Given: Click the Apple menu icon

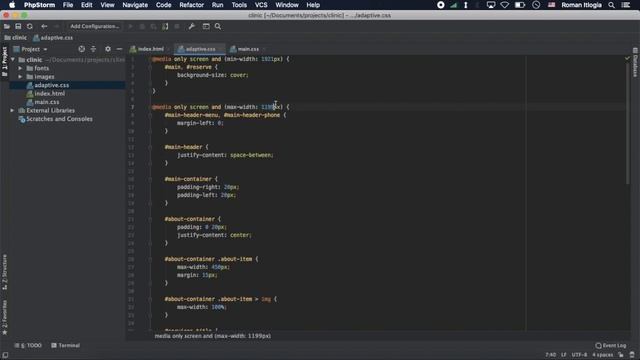Looking at the screenshot, I should (12, 5).
